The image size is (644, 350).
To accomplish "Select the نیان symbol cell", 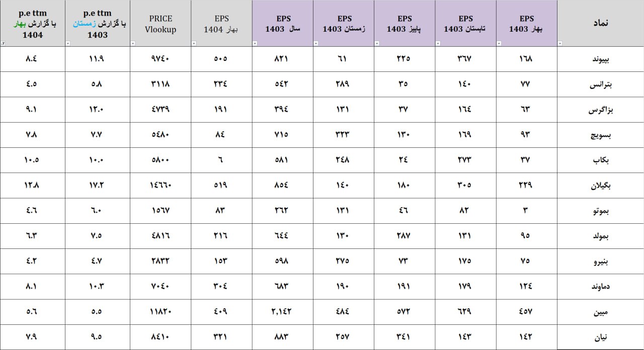I will [x=601, y=337].
